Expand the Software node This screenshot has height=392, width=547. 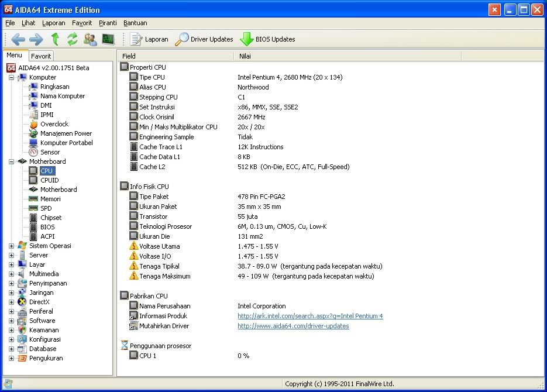(x=12, y=321)
